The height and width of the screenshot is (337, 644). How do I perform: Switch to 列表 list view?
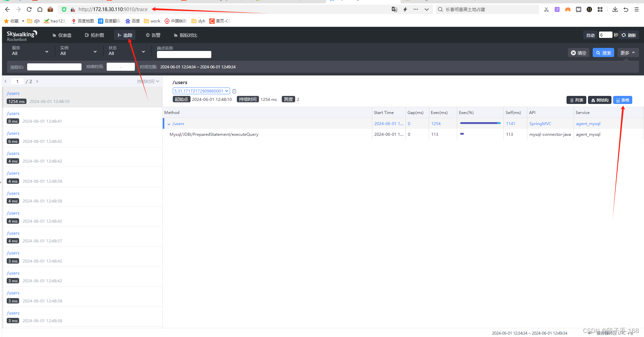tap(576, 100)
